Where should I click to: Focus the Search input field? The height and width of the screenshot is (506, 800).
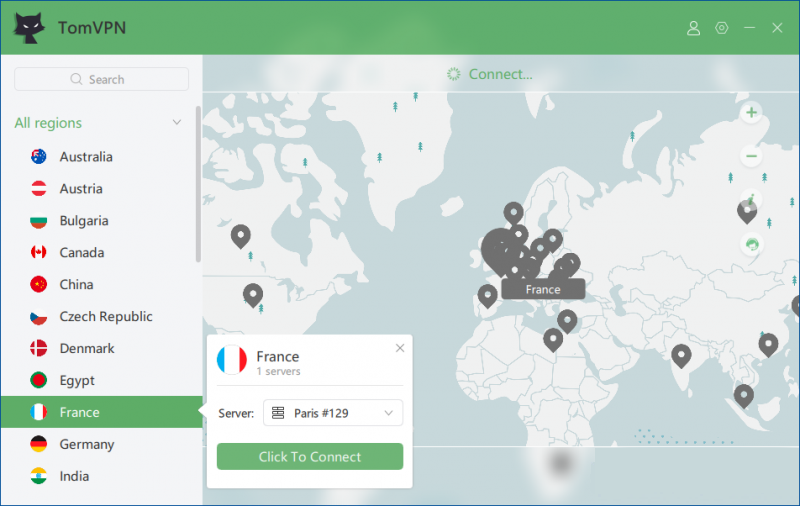(x=102, y=79)
